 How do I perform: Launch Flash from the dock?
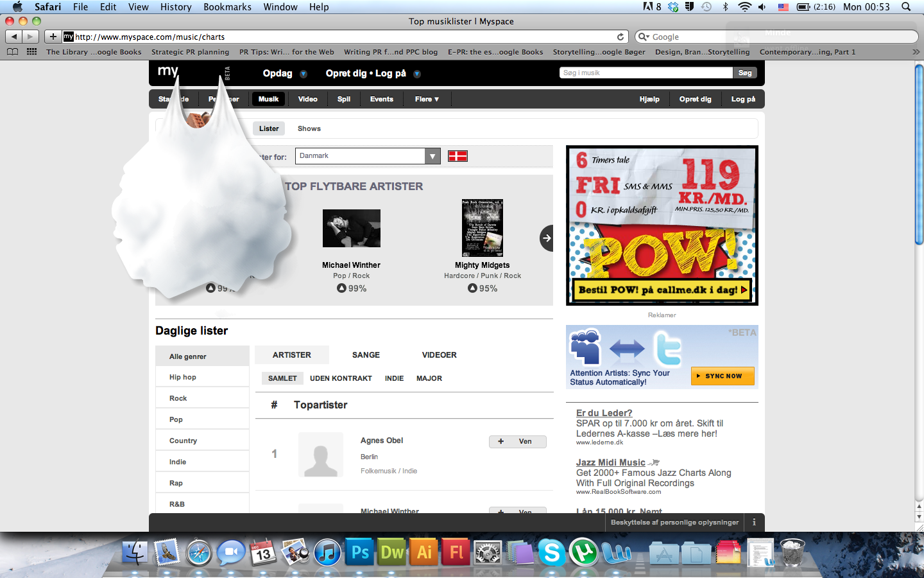(x=456, y=552)
